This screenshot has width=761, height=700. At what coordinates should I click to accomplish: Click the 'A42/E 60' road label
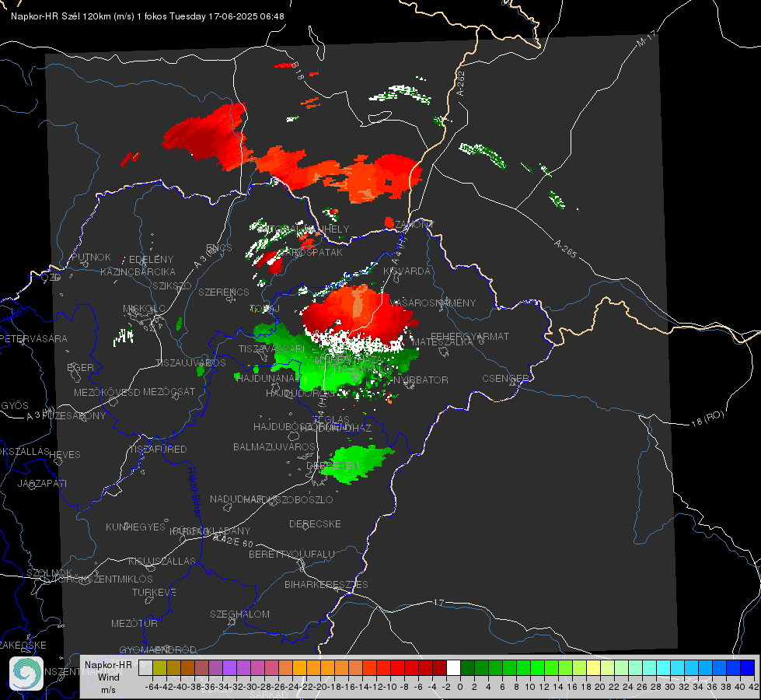coord(233,541)
